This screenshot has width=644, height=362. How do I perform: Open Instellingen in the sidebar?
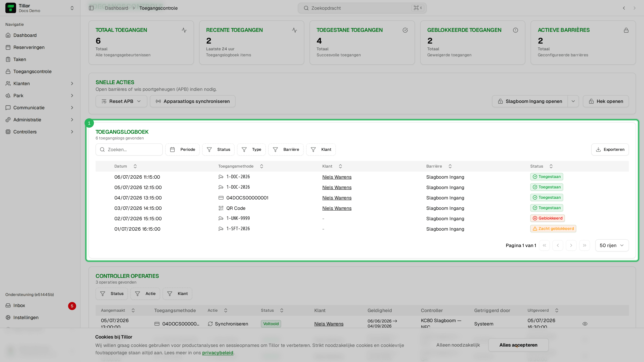coord(40,317)
